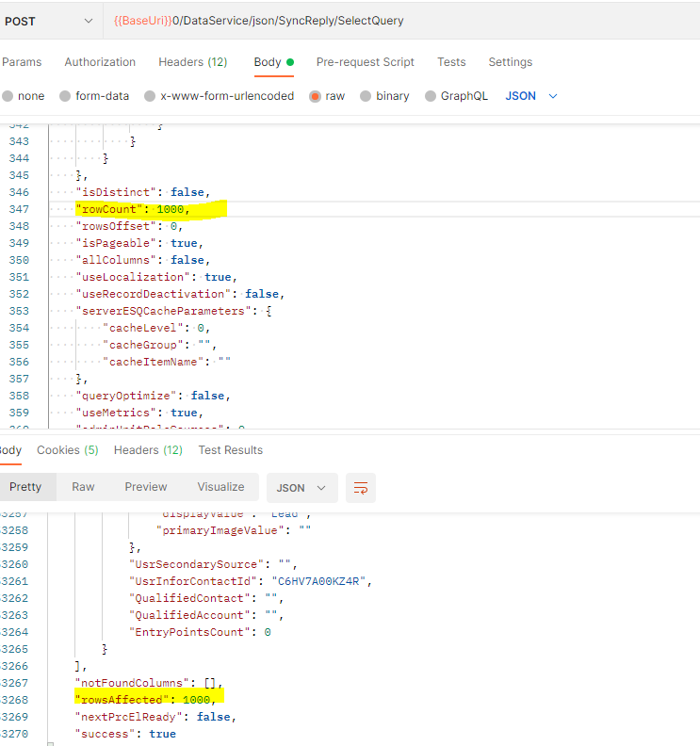This screenshot has height=746, width=700.
Task: Switch to the Params tab
Action: [22, 62]
